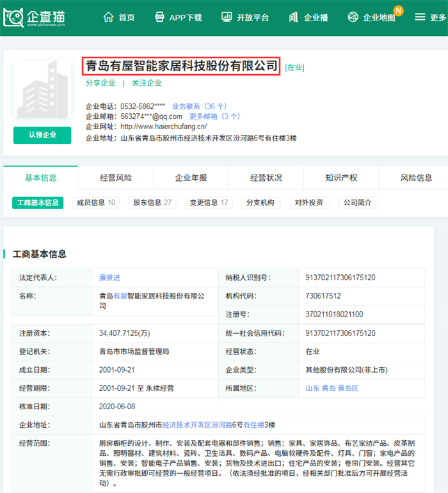This screenshot has height=493, width=448.
Task: Click 经济技术开发区汾河路 address link
Action: (197, 425)
